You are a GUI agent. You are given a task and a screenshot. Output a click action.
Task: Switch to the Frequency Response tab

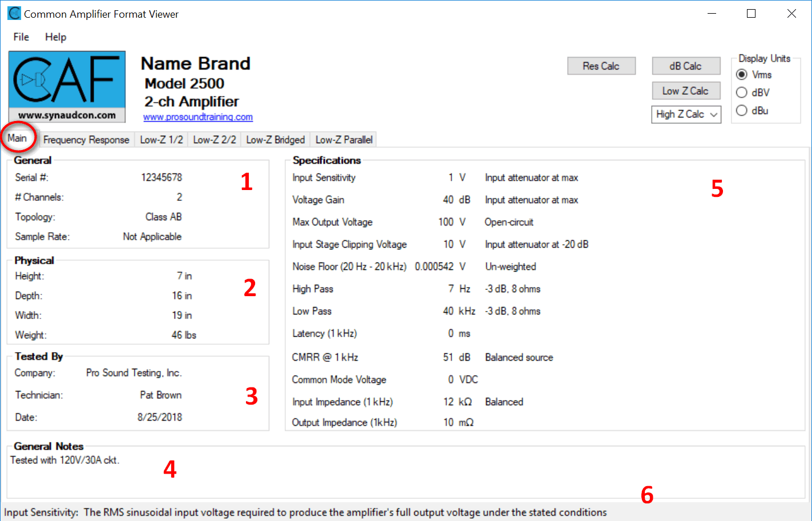[x=86, y=140]
